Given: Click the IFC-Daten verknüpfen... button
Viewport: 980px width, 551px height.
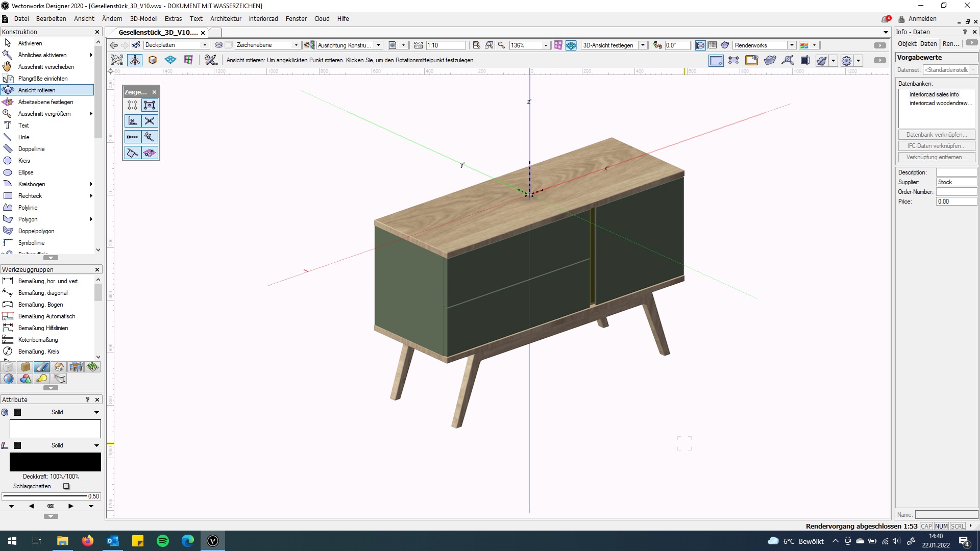Looking at the screenshot, I should 937,146.
